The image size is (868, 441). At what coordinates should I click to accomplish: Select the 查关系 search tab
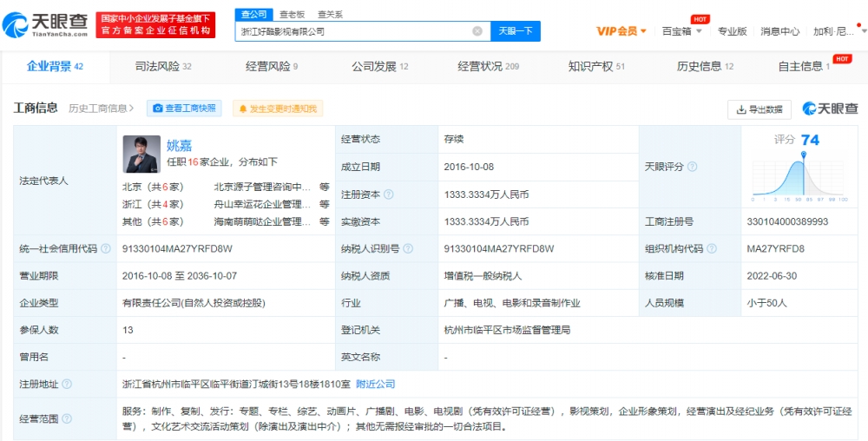[x=330, y=15]
